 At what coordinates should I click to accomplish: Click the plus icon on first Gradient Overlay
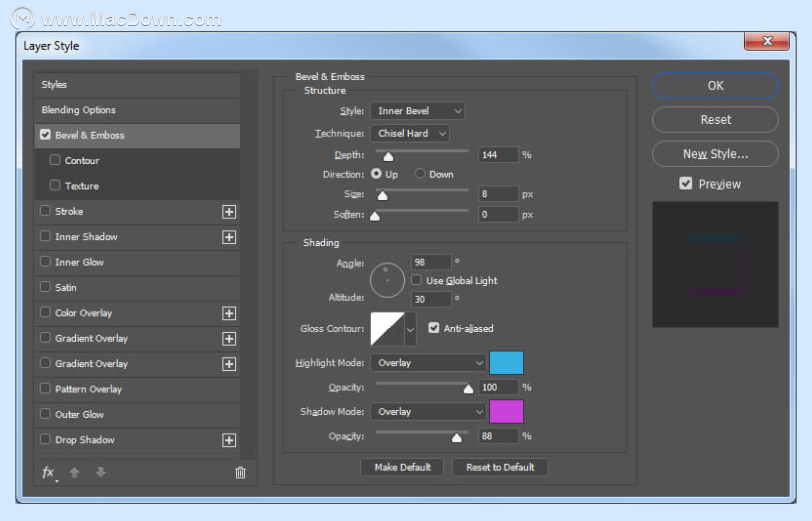tap(229, 339)
